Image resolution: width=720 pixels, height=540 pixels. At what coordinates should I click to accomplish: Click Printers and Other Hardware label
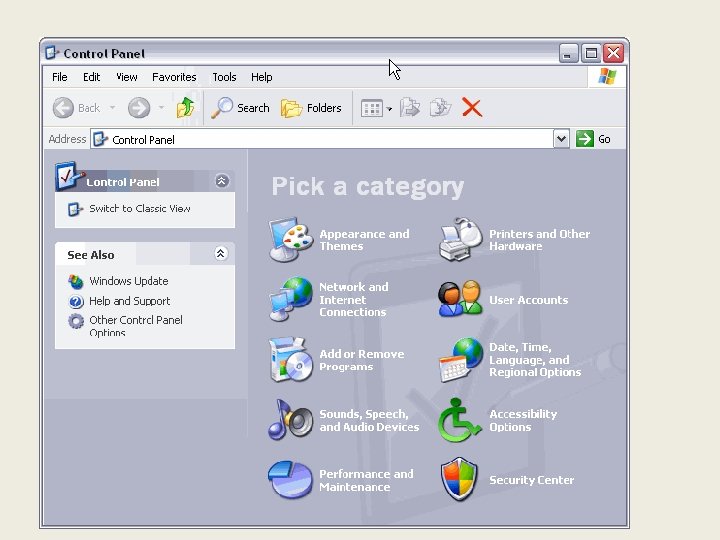pyautogui.click(x=540, y=240)
